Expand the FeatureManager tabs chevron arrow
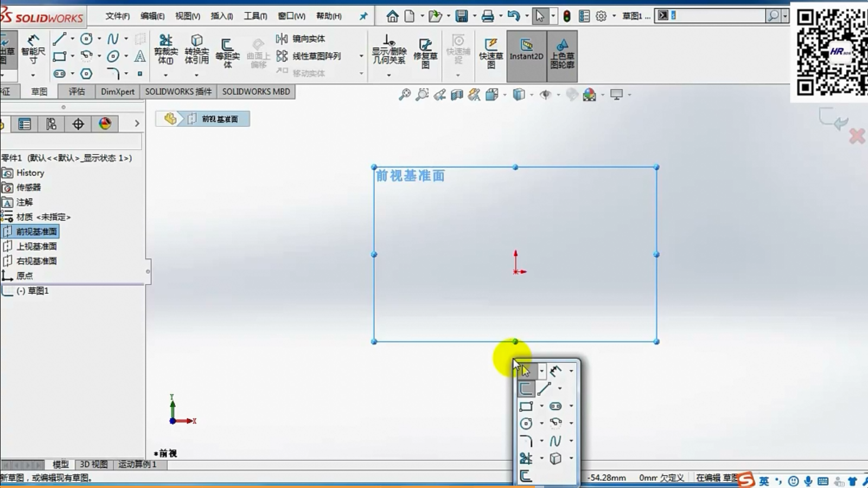The height and width of the screenshot is (488, 868). 137,124
